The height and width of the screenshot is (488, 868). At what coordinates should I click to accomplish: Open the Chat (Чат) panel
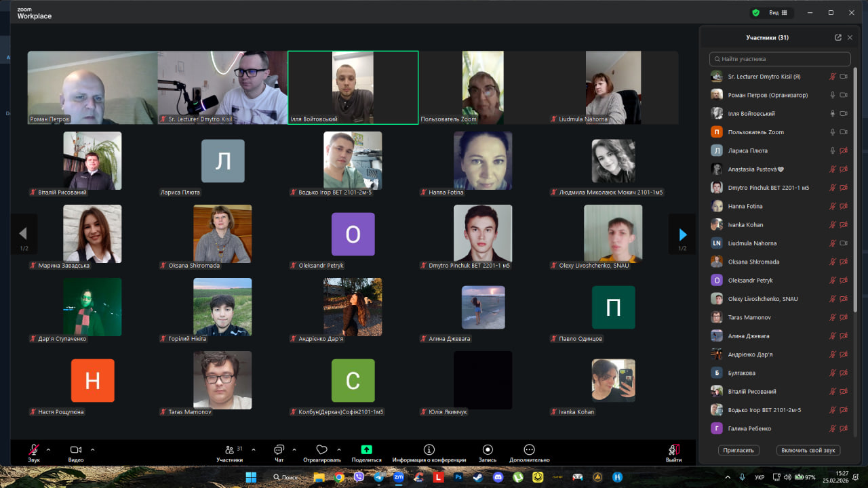point(279,450)
